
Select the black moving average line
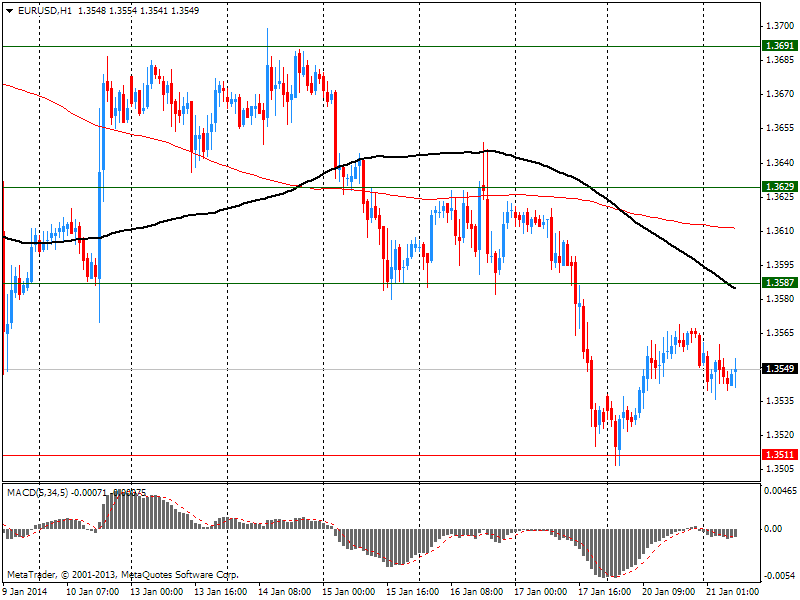(200, 214)
